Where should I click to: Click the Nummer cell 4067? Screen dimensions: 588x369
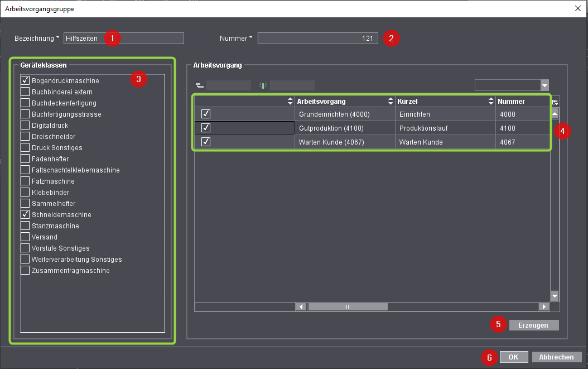pos(523,142)
